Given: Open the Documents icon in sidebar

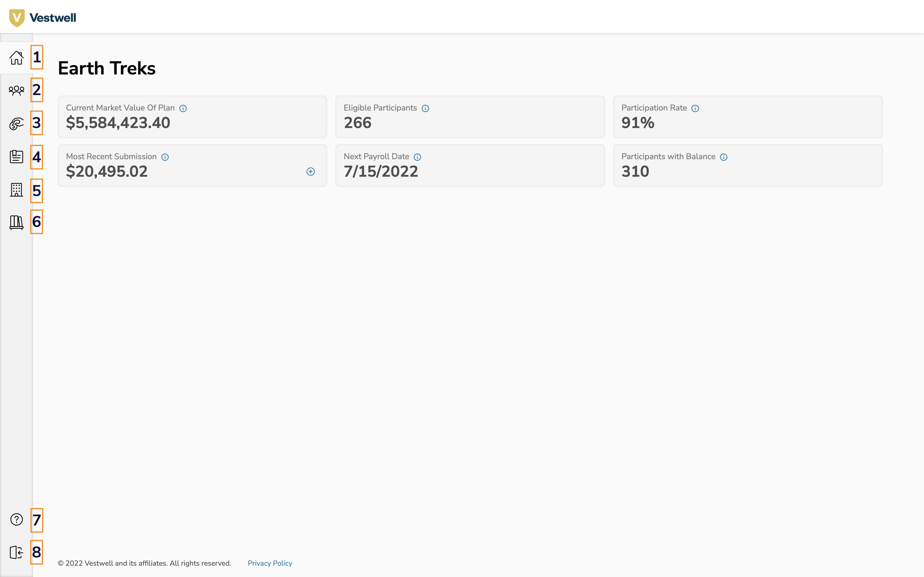Looking at the screenshot, I should click(16, 157).
